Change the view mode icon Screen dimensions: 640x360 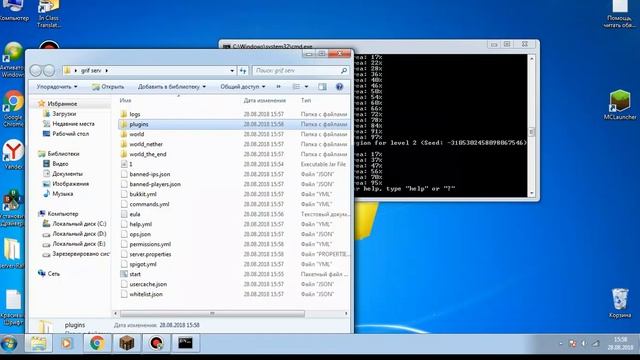(296, 87)
